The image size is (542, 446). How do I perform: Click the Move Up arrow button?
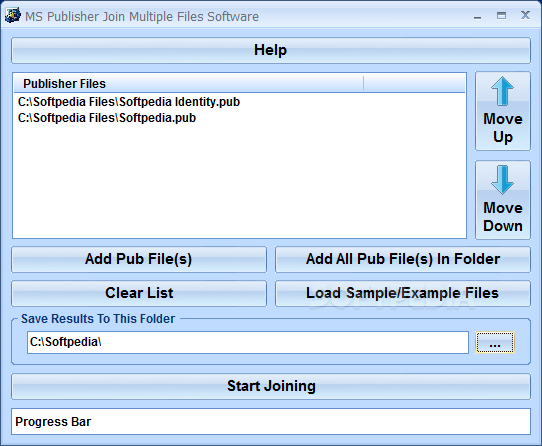(503, 111)
